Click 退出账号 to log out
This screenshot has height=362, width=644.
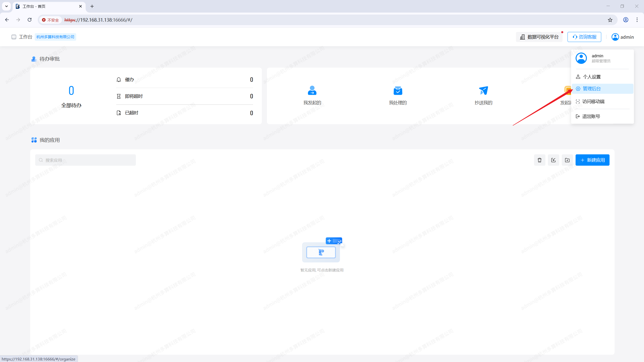(591, 116)
